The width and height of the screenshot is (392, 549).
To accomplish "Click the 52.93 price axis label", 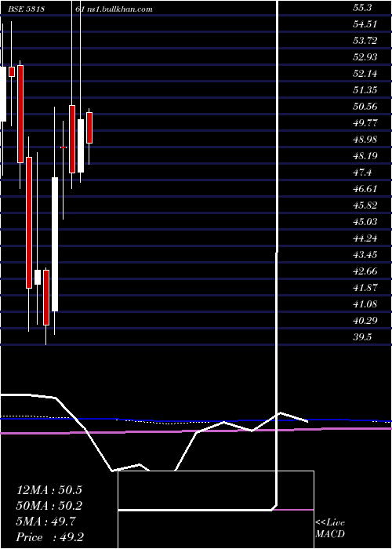I will (365, 57).
